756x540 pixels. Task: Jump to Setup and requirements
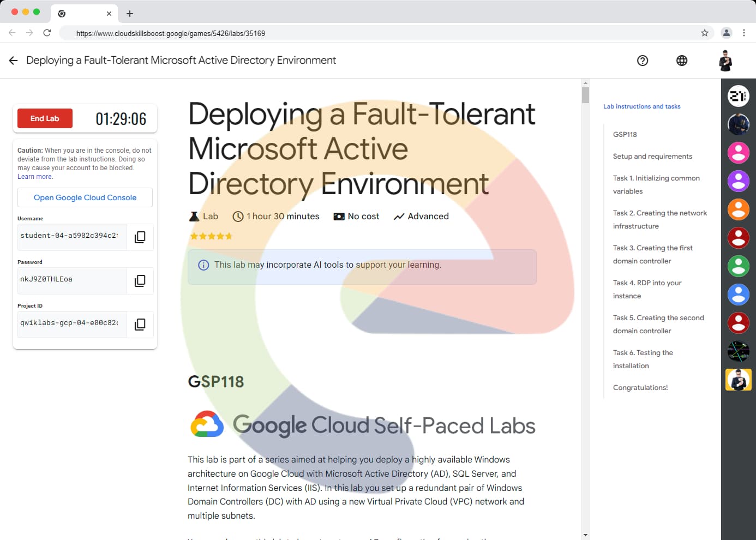[652, 156]
